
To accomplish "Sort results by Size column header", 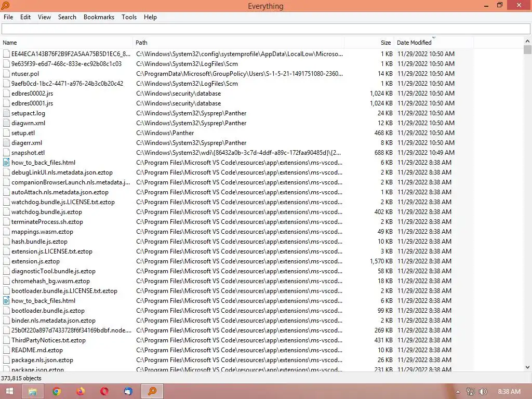I will click(x=369, y=43).
